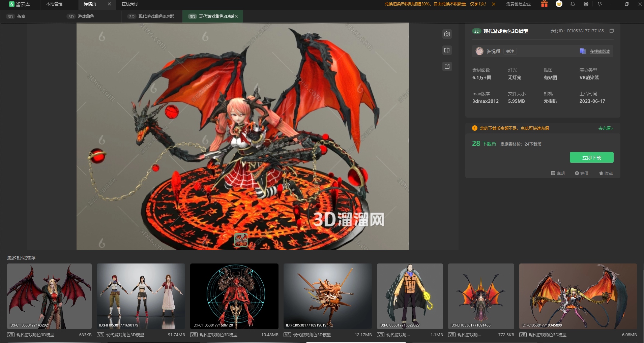Switch to 在线素材 tab
The width and height of the screenshot is (644, 343).
point(130,4)
